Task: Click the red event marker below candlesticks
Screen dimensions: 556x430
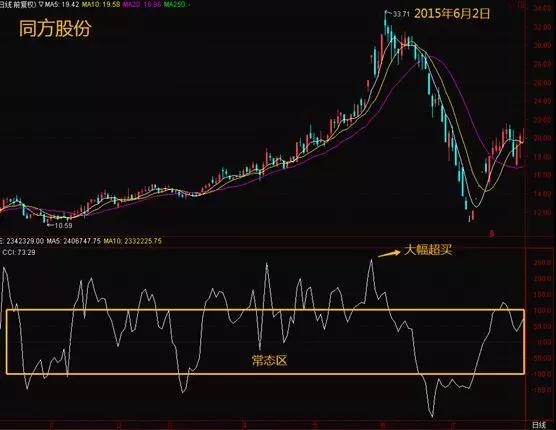Action: [492, 234]
